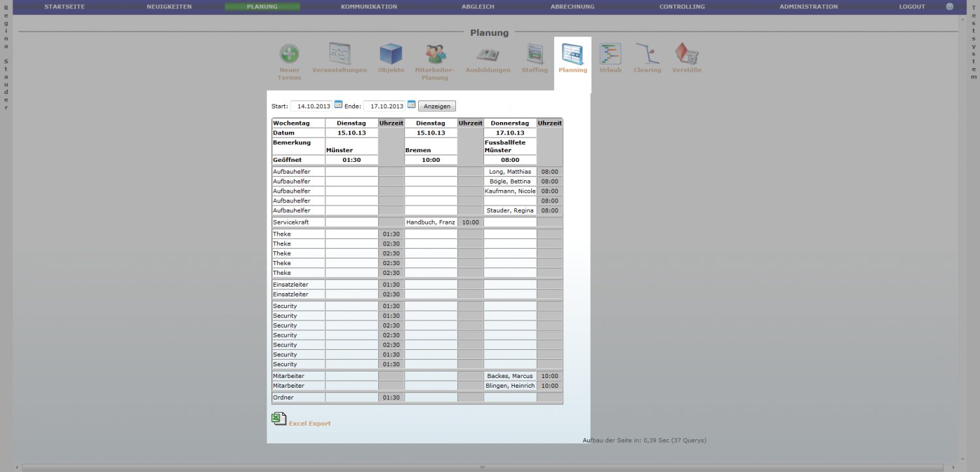
Task: Open the Abrechnung menu
Action: [x=572, y=7]
